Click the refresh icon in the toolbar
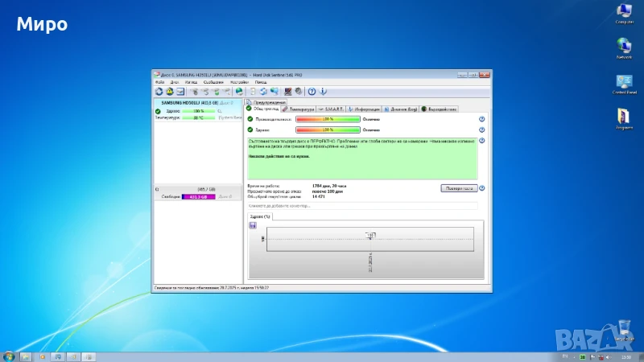The height and width of the screenshot is (362, 644). click(159, 92)
